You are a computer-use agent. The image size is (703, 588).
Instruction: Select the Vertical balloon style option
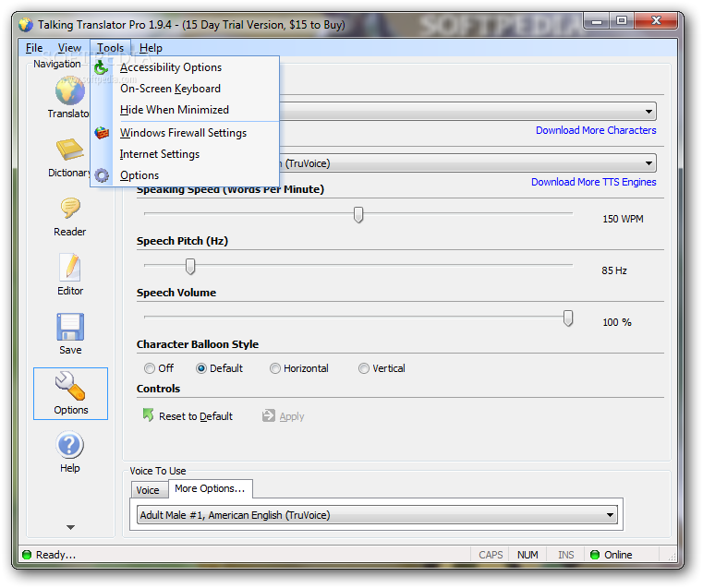pos(364,368)
